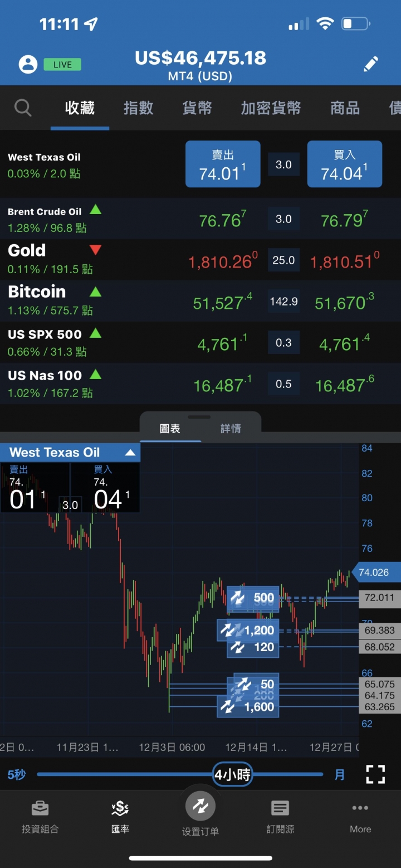Image resolution: width=401 pixels, height=868 pixels.
Task: Open the 投資組合 briefcase icon
Action: coord(39,807)
